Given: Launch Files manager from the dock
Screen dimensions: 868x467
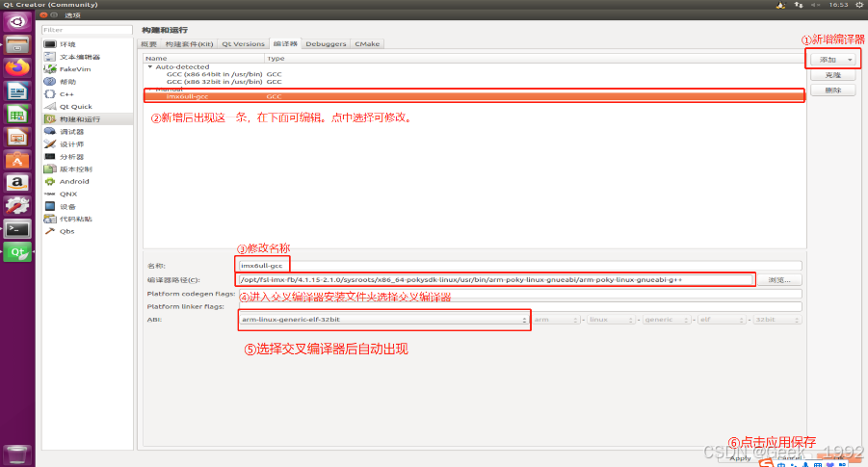Looking at the screenshot, I should 17,45.
